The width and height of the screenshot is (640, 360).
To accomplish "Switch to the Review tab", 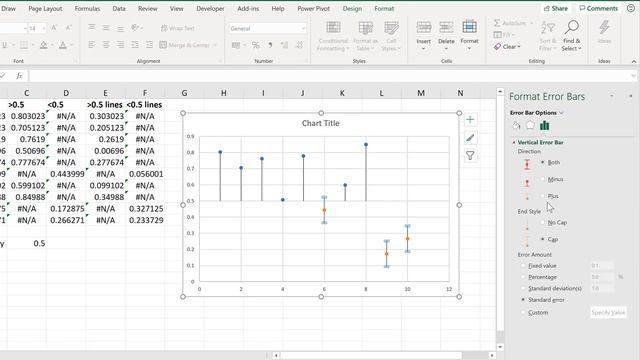I will pos(147,9).
